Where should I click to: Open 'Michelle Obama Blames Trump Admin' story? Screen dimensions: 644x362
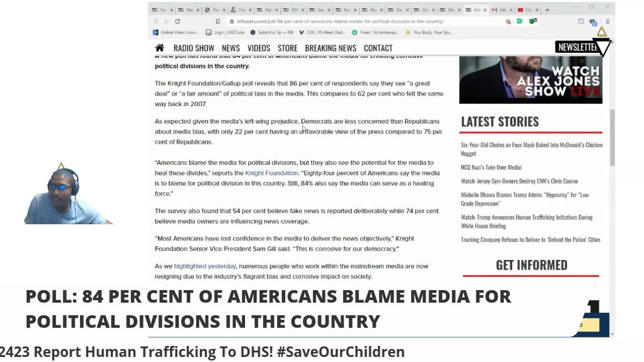525,199
